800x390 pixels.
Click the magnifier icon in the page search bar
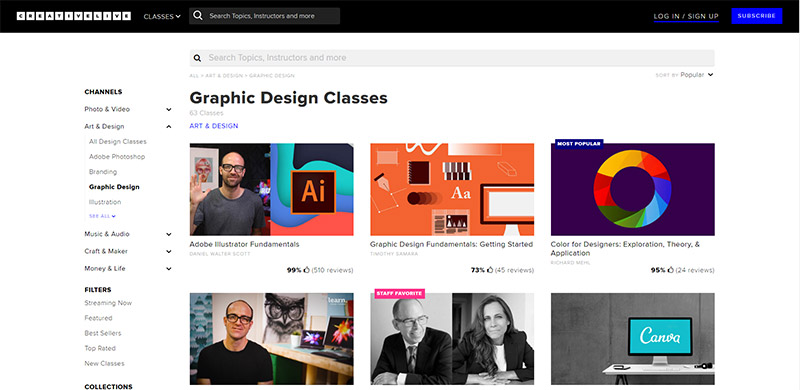(197, 58)
